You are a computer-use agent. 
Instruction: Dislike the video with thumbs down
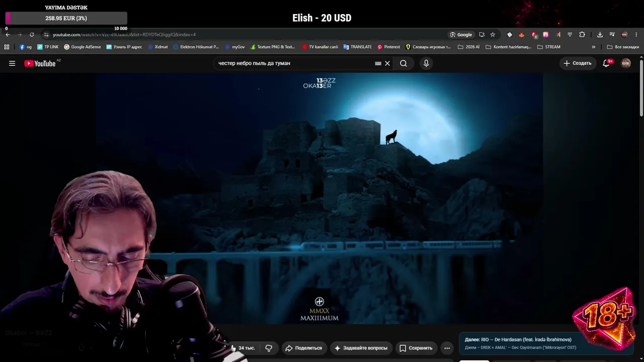click(269, 348)
